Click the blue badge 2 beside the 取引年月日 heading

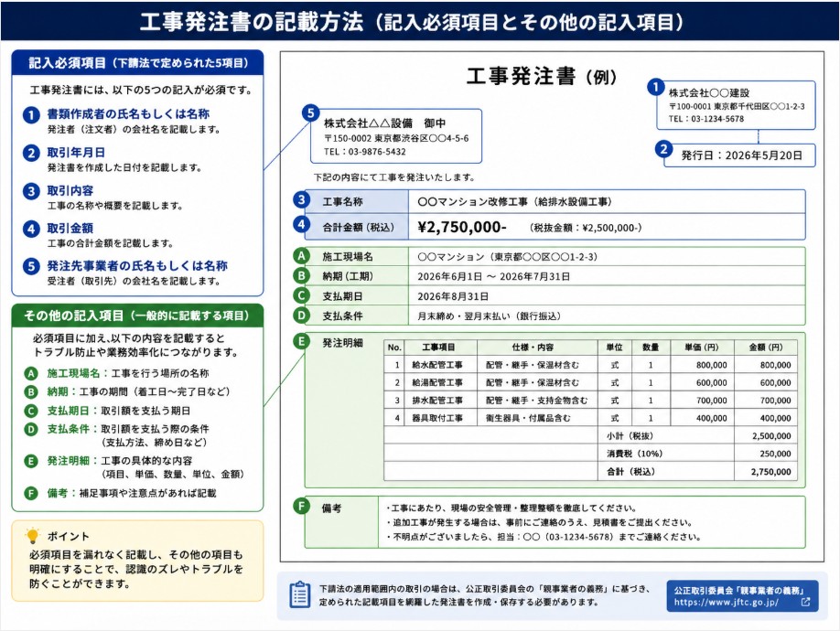coord(31,153)
